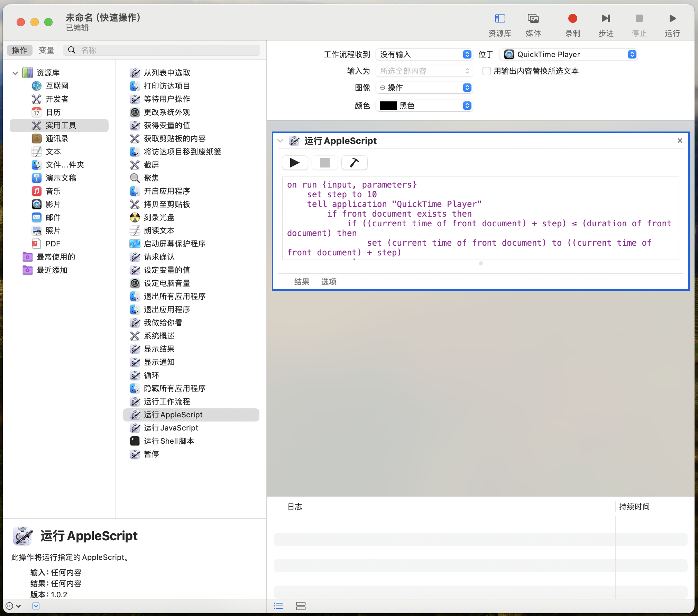Show the log list view icon
The height and width of the screenshot is (616, 698).
pos(278,606)
